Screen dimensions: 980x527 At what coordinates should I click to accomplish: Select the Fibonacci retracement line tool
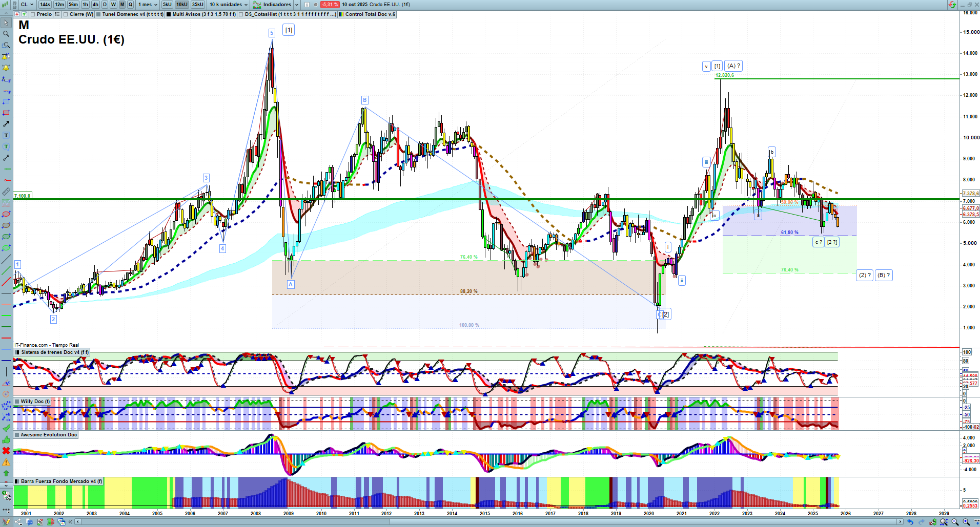point(6,79)
